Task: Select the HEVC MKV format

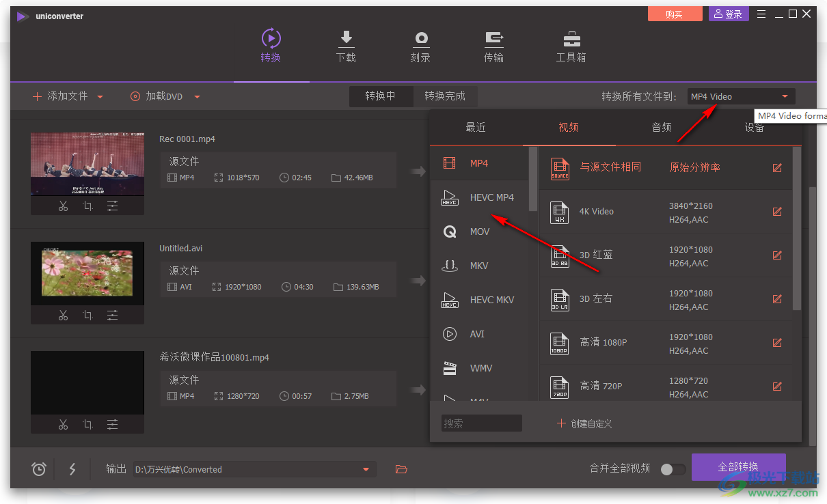Action: click(x=479, y=300)
